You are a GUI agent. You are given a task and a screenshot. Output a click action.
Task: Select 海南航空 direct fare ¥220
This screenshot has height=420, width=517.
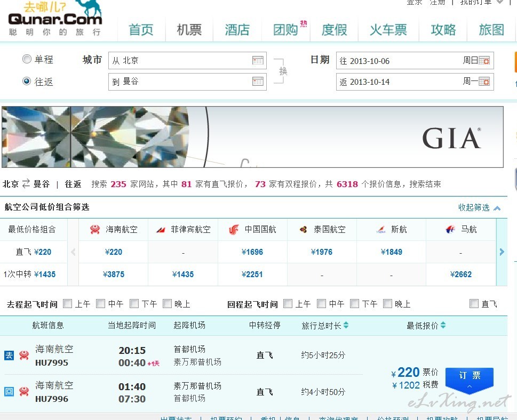[x=114, y=252]
